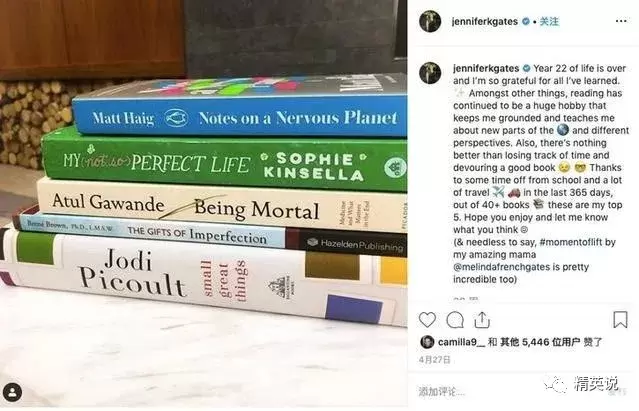
Task: Focus the 添加评论 comment input field
Action: point(489,392)
